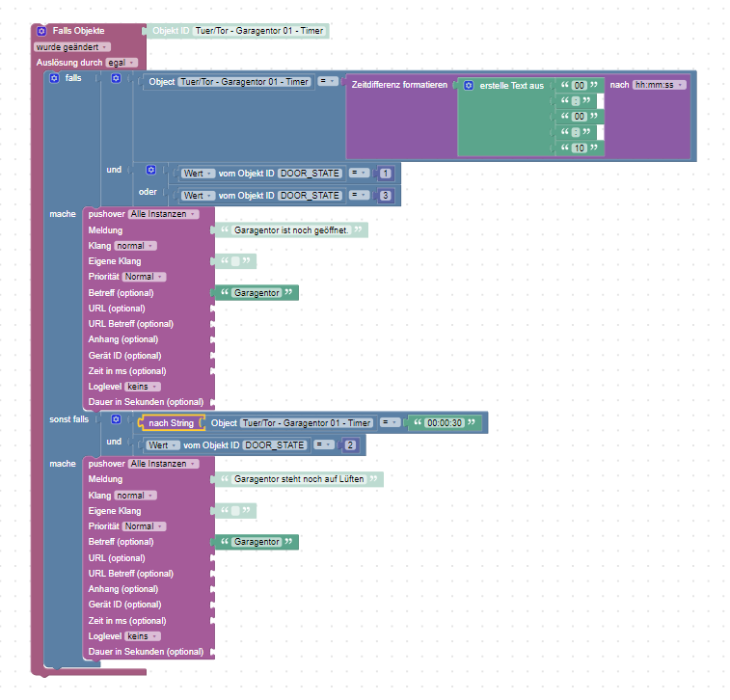The width and height of the screenshot is (730, 700).
Task: Select Dauer in Sekunden (optional) in first pushover
Action: coord(146,402)
